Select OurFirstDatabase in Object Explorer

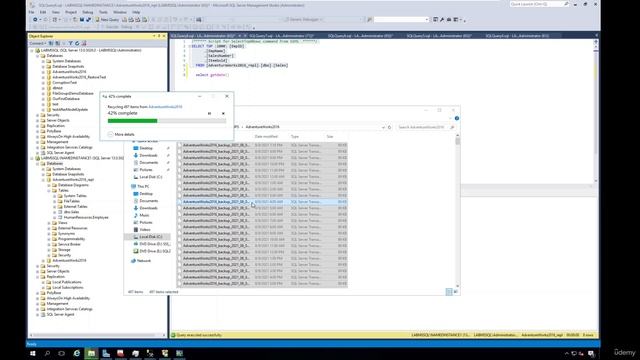point(66,99)
